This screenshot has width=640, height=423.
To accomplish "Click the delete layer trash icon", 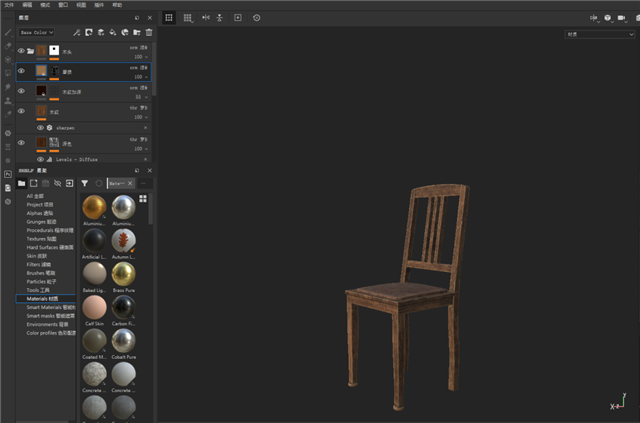I will (149, 32).
